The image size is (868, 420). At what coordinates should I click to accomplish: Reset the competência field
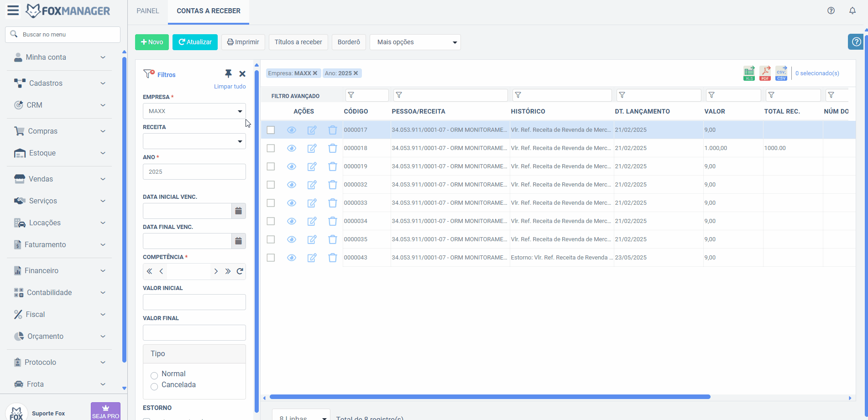point(240,271)
